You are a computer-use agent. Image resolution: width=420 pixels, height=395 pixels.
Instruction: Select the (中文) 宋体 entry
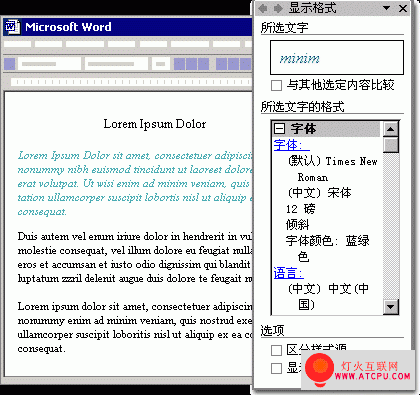pos(319,193)
